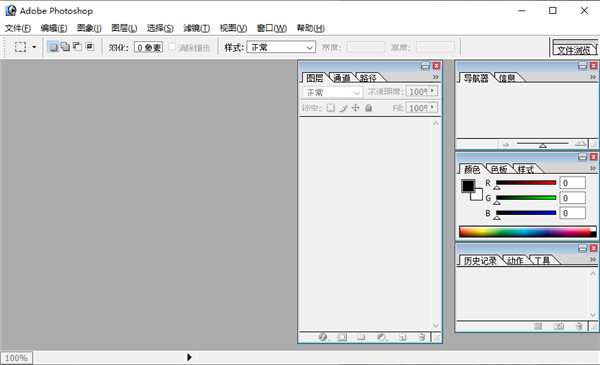Image resolution: width=600 pixels, height=365 pixels.
Task: Toggle lock transparent pixels icon
Action: coord(331,108)
